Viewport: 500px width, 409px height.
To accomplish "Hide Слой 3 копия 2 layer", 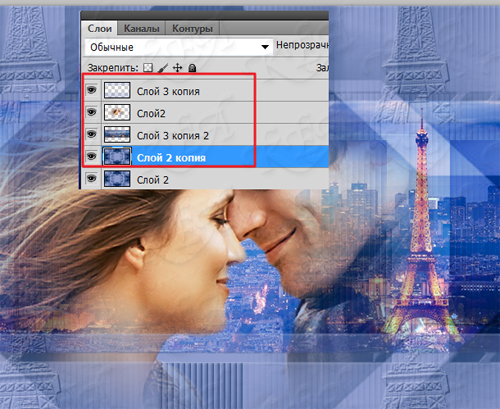I will [x=91, y=134].
